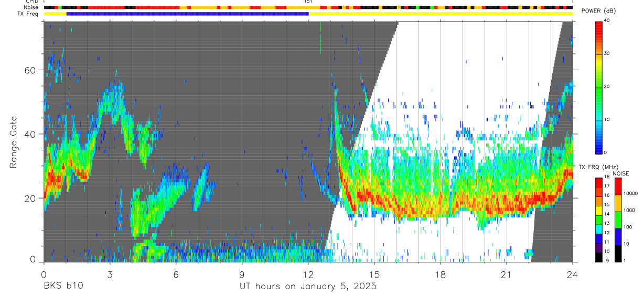Click the yellow segment of the TX Freq strip
The height and width of the screenshot is (297, 644).
point(441,14)
